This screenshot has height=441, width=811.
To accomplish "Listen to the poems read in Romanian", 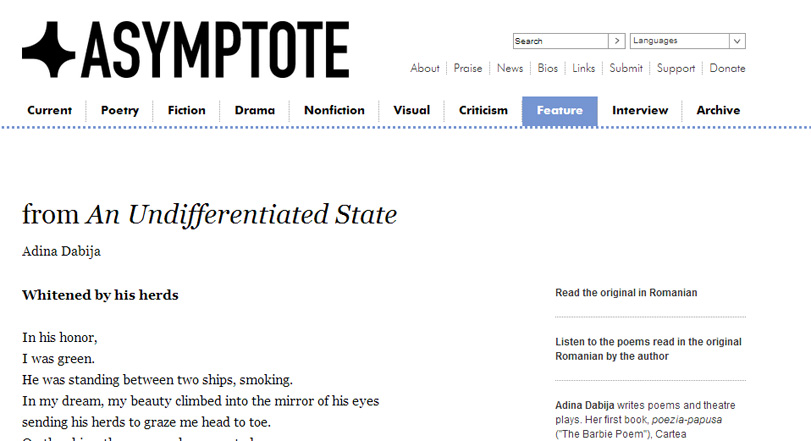I will point(648,349).
